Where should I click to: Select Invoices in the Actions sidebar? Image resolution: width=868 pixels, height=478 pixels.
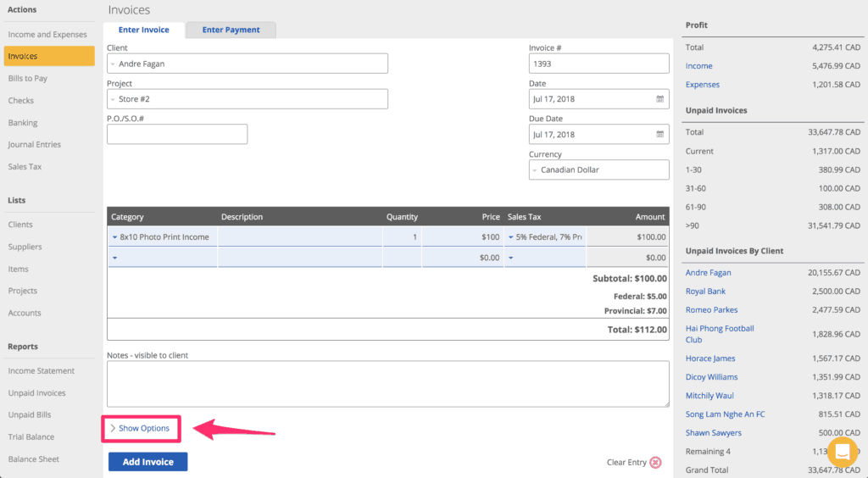tap(49, 57)
